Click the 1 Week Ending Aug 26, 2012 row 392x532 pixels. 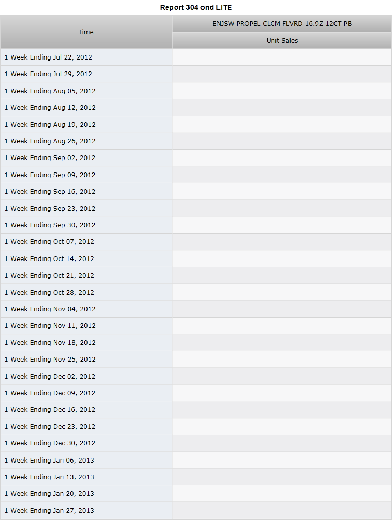pos(196,141)
